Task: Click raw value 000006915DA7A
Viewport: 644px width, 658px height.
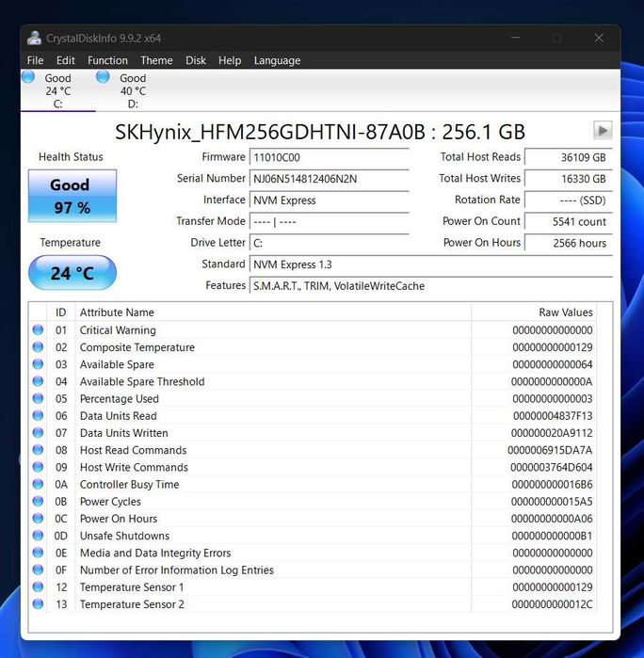Action: pos(550,450)
